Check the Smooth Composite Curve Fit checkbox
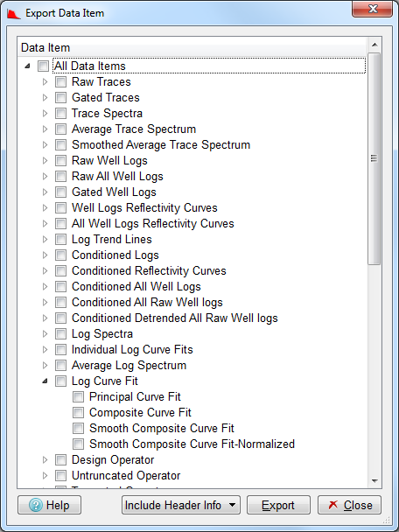 pyautogui.click(x=79, y=428)
